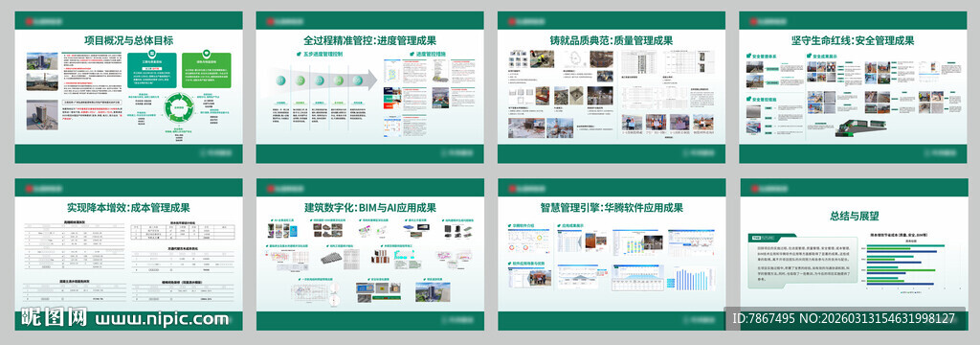Screen dimensions: 980x345
Task: Click the light-green target card on the overview slide
Action: click(x=207, y=70)
